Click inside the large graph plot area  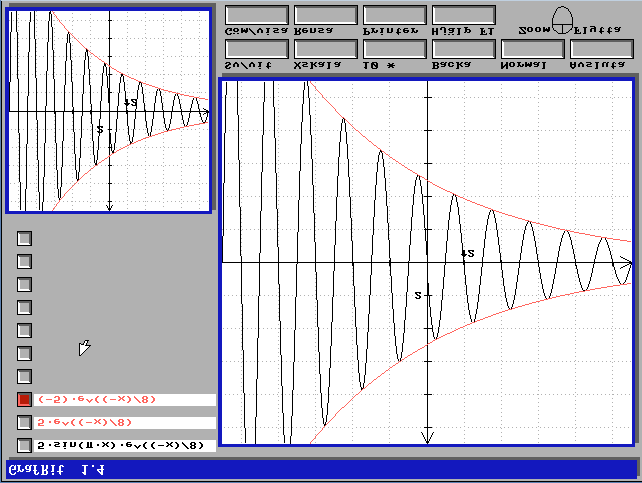click(x=427, y=262)
